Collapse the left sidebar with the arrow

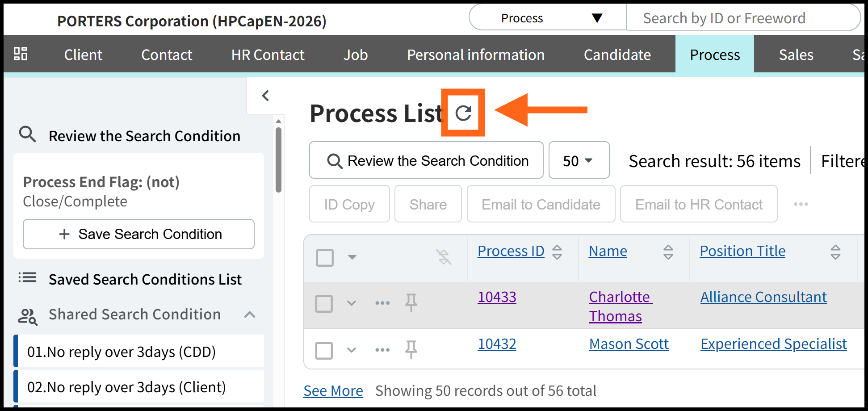265,96
